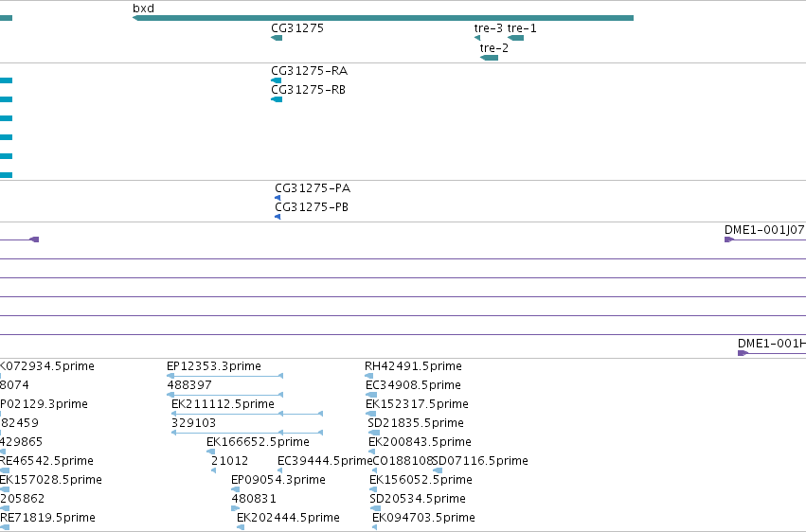This screenshot has height=532, width=806.
Task: Select the EP12353.3prime EST feature
Action: 225,376
